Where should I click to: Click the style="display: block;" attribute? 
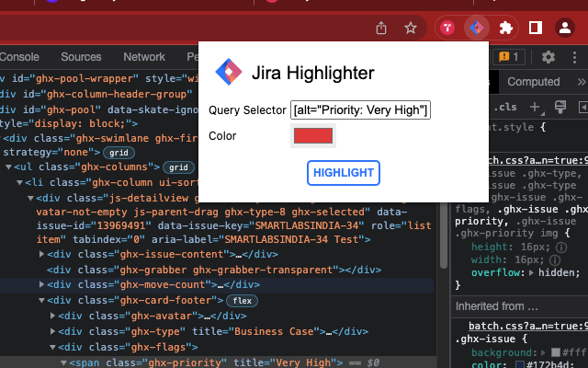pyautogui.click(x=65, y=123)
